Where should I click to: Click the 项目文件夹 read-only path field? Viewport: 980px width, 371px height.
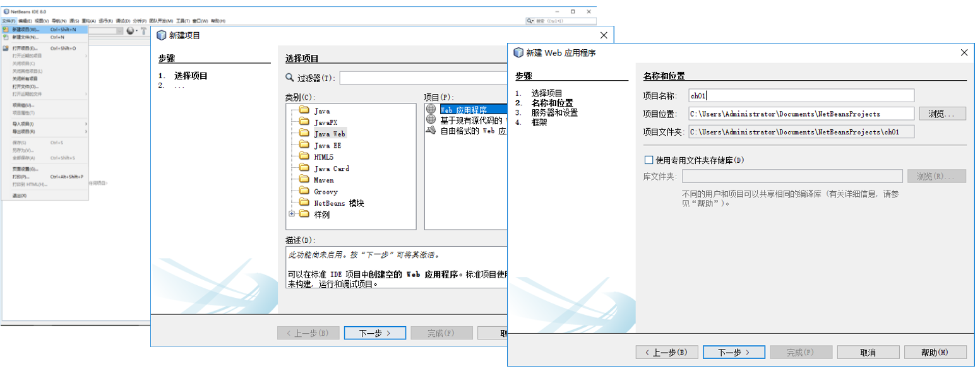[x=801, y=132]
